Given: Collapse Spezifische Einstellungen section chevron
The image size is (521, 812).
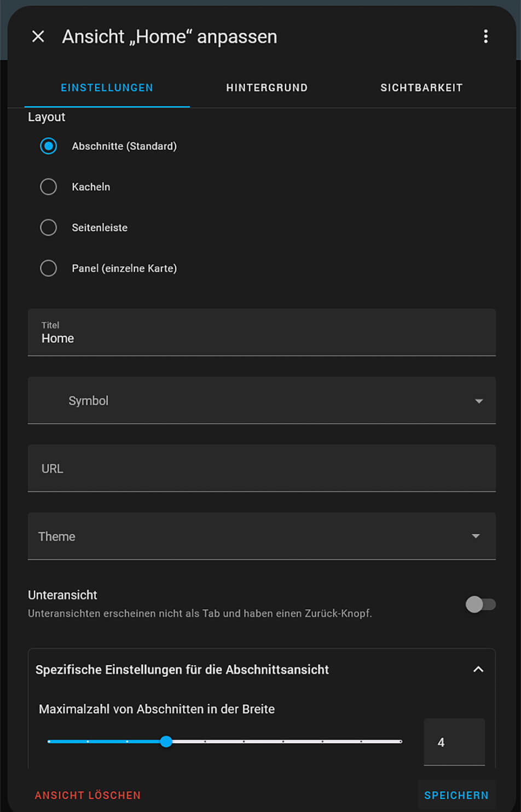Looking at the screenshot, I should (x=478, y=670).
